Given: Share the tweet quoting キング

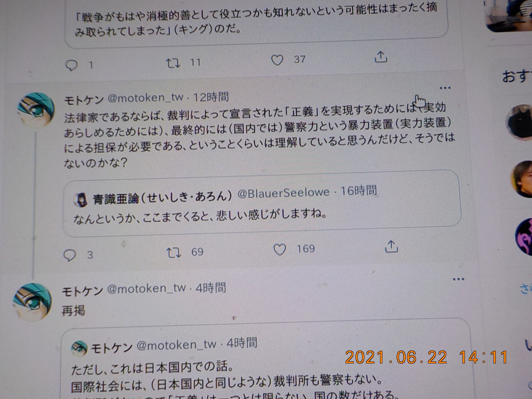Looking at the screenshot, I should coord(381,57).
